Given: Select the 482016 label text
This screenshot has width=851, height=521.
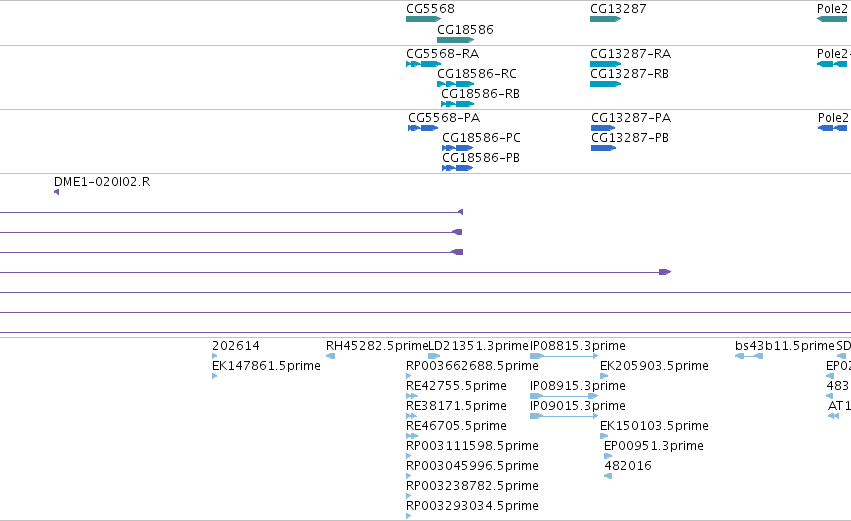Looking at the screenshot, I should pos(628,466).
